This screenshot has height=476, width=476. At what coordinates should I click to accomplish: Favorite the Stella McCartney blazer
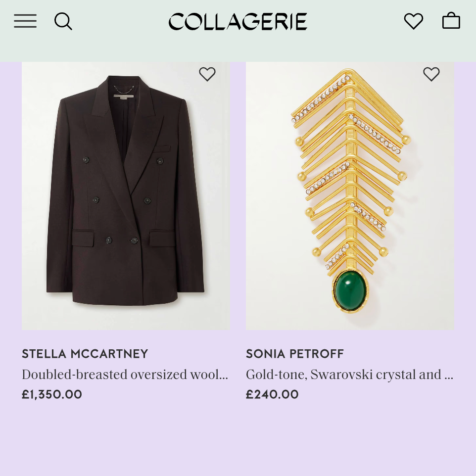207,74
